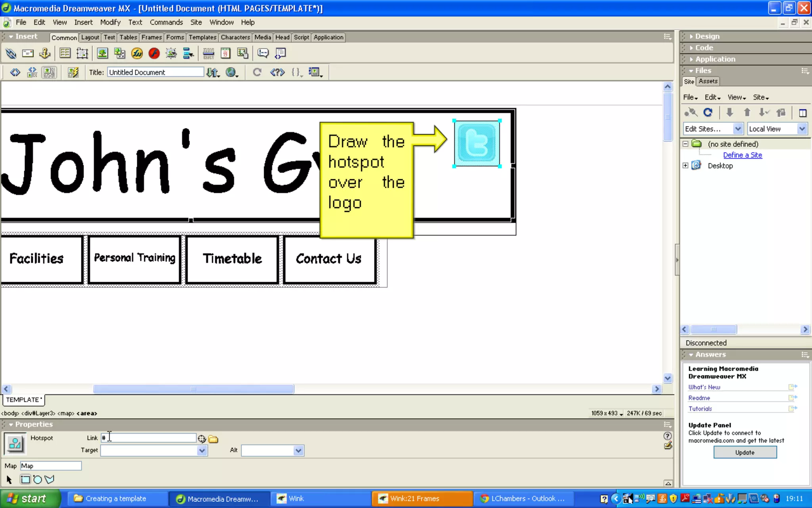Open the Commands menu
The height and width of the screenshot is (508, 812).
(x=166, y=22)
